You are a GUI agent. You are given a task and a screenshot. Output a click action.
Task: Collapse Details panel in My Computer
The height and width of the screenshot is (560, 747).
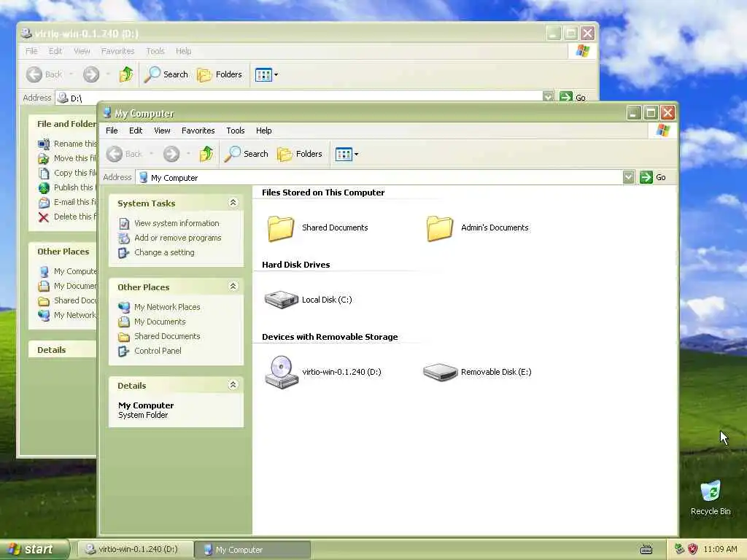[233, 385]
